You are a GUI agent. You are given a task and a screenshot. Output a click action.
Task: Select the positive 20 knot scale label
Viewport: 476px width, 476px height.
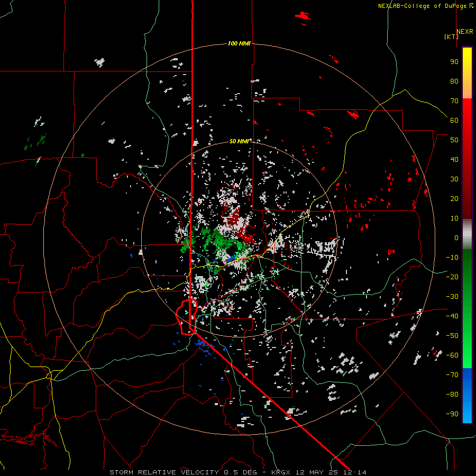454,199
